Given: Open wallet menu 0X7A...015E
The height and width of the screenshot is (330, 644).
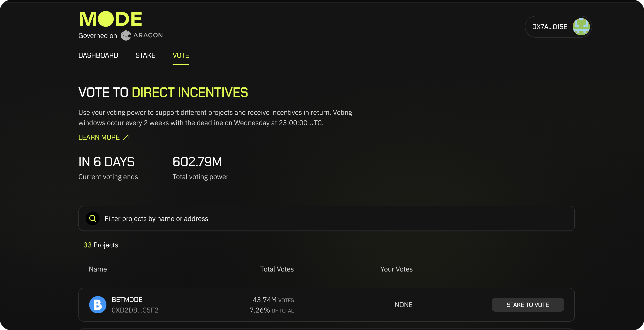Looking at the screenshot, I should click(x=549, y=27).
